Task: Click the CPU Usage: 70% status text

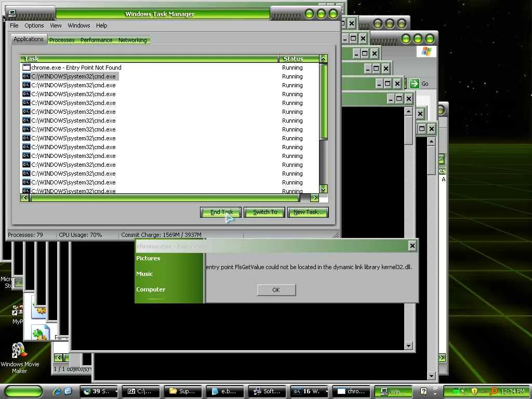Action: [x=81, y=235]
